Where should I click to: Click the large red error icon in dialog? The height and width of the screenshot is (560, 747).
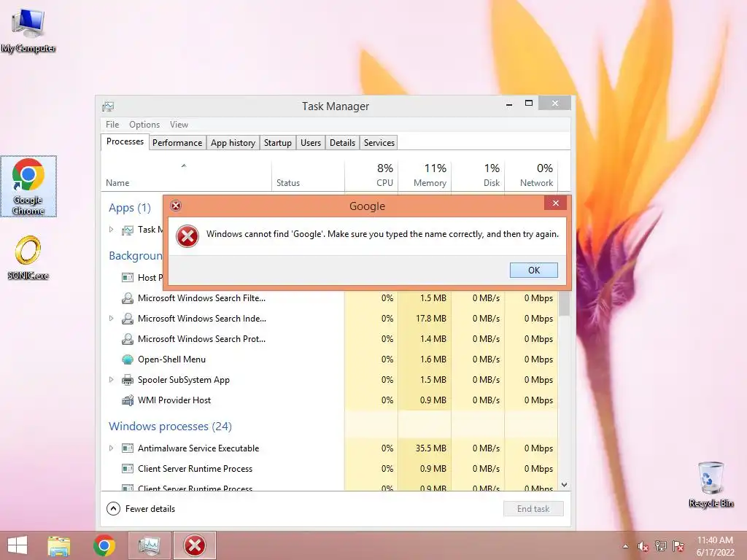point(187,236)
